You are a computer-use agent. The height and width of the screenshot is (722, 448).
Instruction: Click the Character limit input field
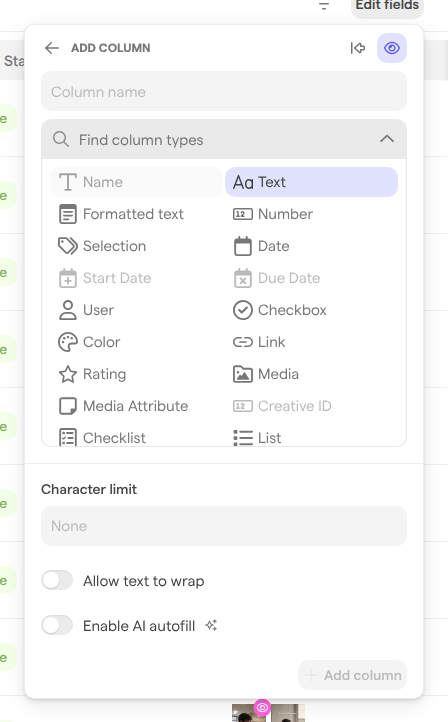224,526
